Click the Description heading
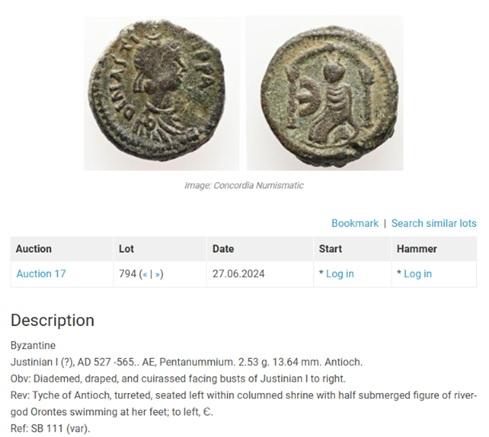489x437 pixels. click(52, 320)
